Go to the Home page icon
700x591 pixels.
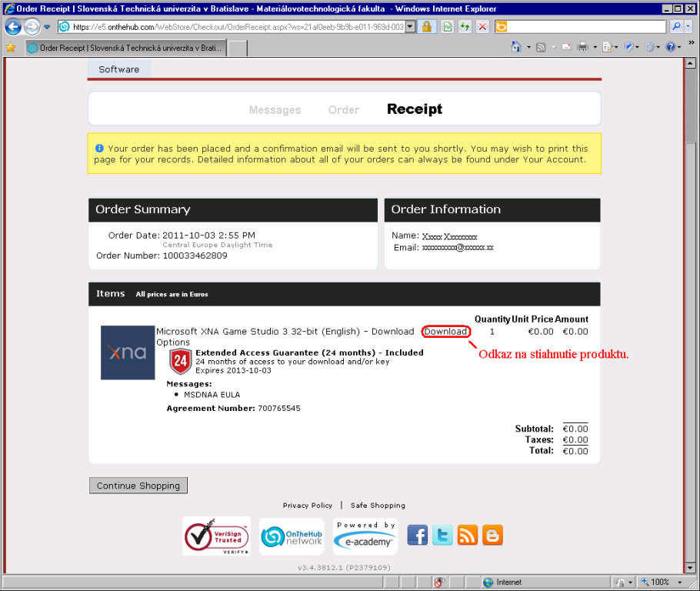click(516, 47)
